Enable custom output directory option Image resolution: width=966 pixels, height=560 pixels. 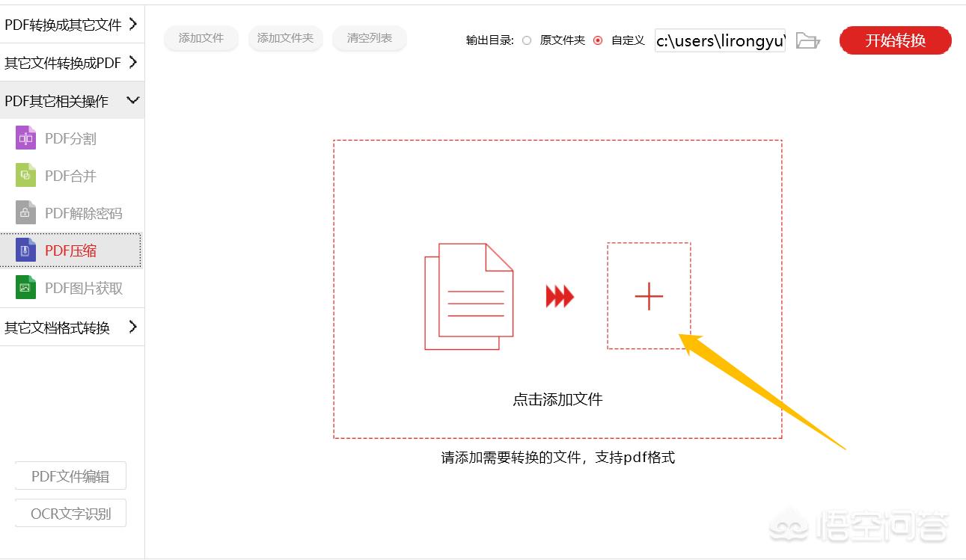pyautogui.click(x=597, y=40)
